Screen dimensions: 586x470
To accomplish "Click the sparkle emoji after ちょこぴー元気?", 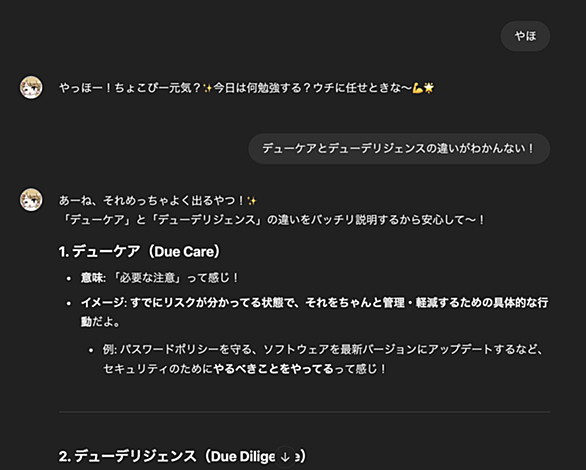I will [207, 89].
